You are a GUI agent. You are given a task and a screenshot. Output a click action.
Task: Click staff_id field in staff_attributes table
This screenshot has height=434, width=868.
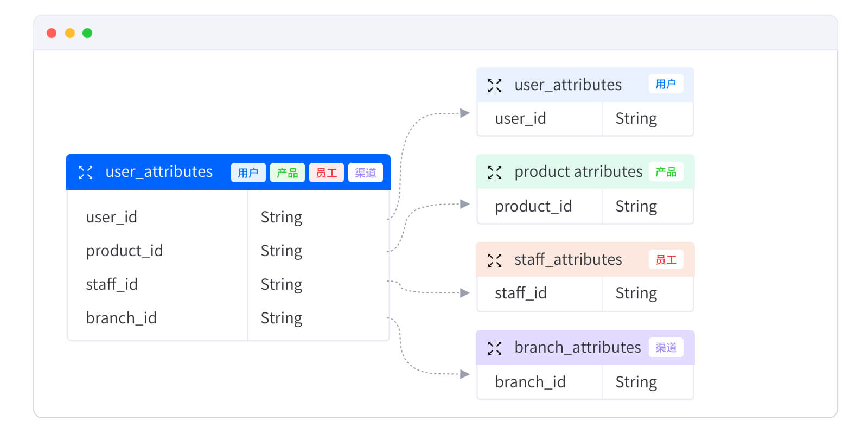point(521,293)
